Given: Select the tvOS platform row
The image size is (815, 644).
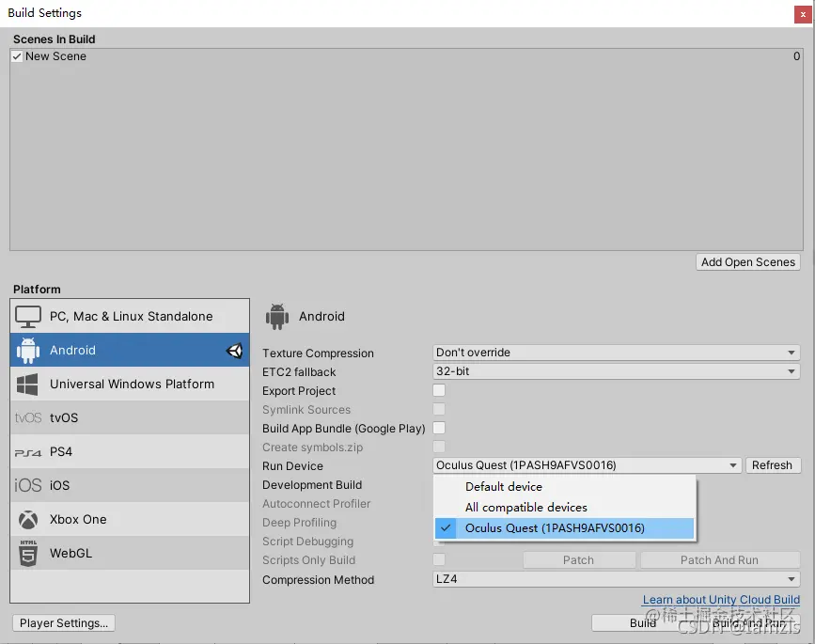Looking at the screenshot, I should click(130, 417).
